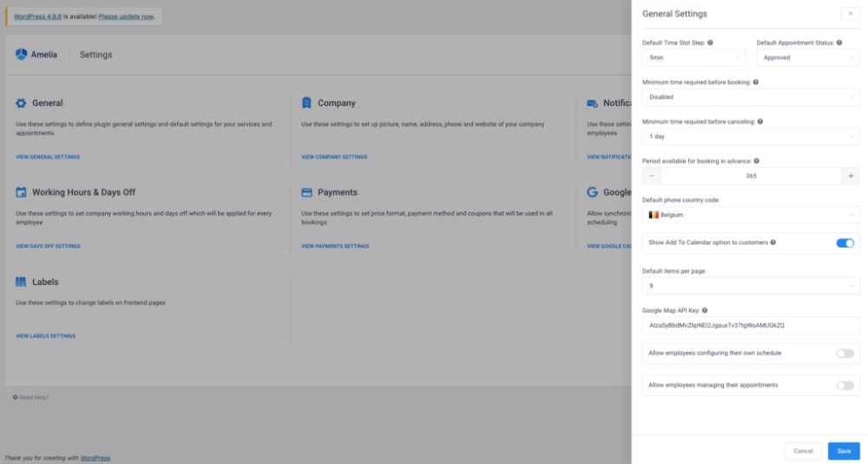Click help icon for Minimum time before canceling
868x464 pixels.
tap(760, 122)
